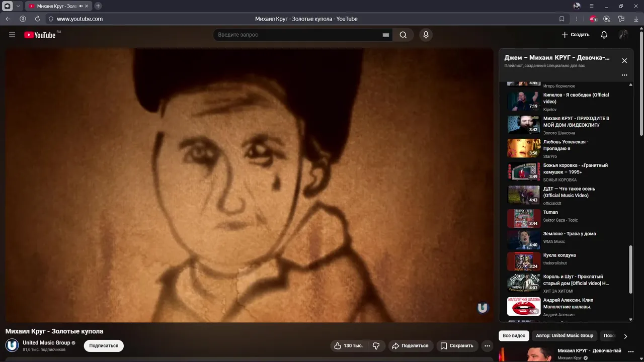This screenshot has height=362, width=644.
Task: Click the Сохранить button
Action: pyautogui.click(x=457, y=345)
